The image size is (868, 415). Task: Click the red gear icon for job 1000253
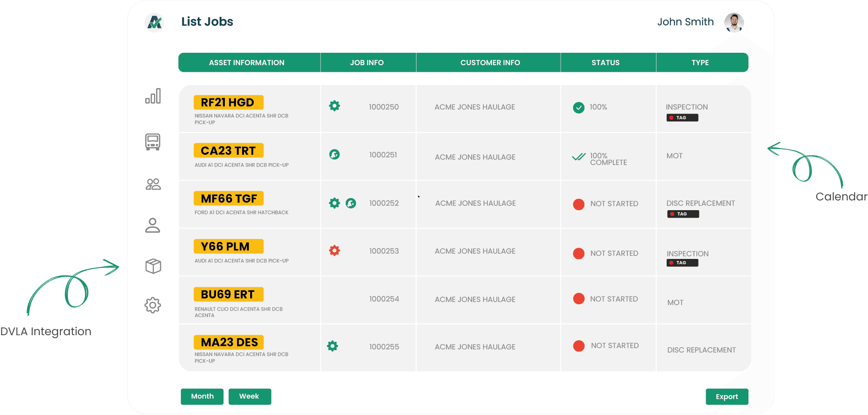[334, 251]
